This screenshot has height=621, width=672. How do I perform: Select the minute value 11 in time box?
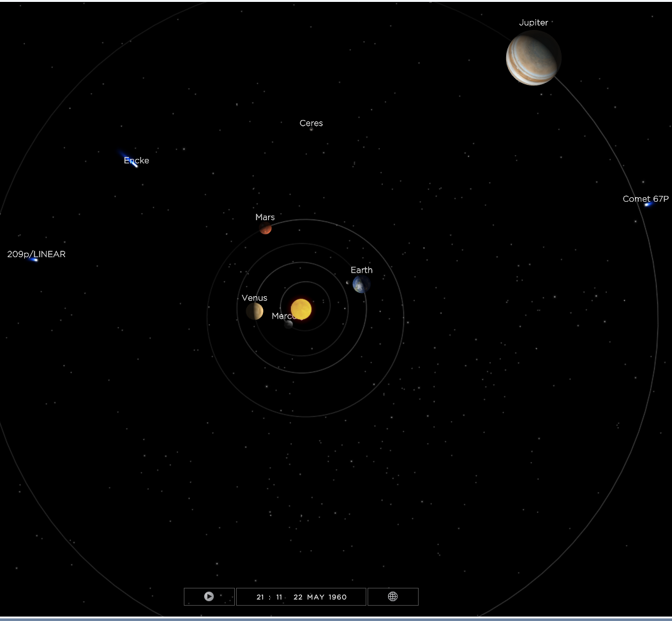pyautogui.click(x=279, y=597)
